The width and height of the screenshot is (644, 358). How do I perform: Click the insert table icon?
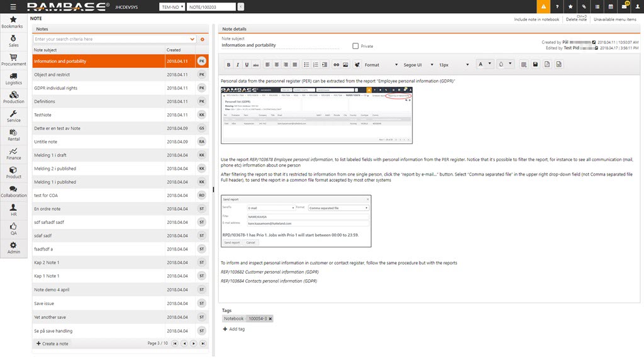524,65
